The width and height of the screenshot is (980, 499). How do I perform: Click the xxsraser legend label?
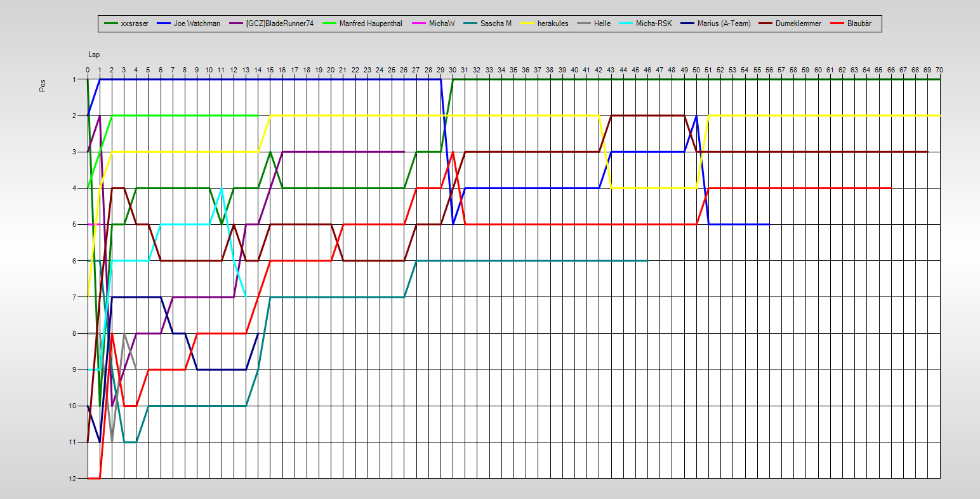[x=135, y=23]
